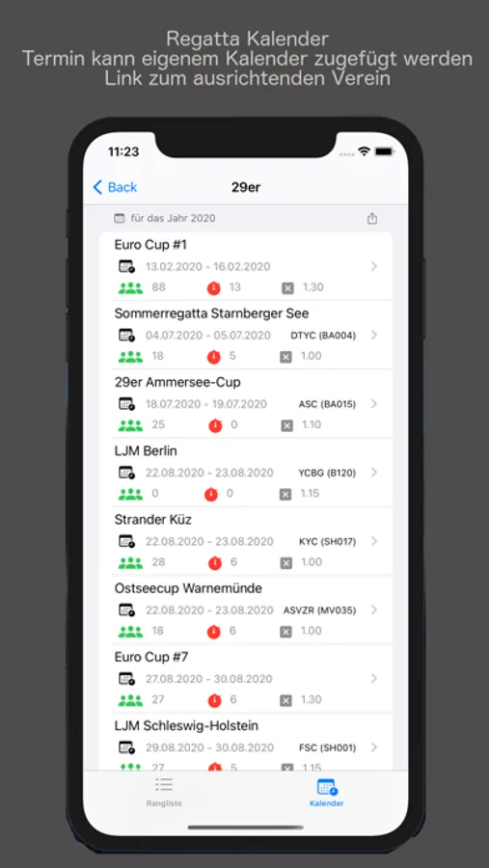Viewport: 489px width, 868px height.
Task: Open Euro Cup #7 details via chevron
Action: pyautogui.click(x=374, y=678)
